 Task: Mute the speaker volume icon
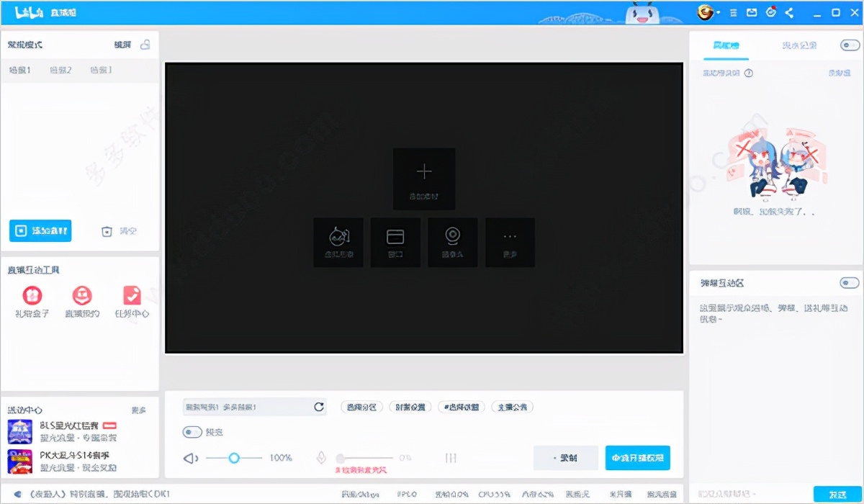pyautogui.click(x=189, y=457)
